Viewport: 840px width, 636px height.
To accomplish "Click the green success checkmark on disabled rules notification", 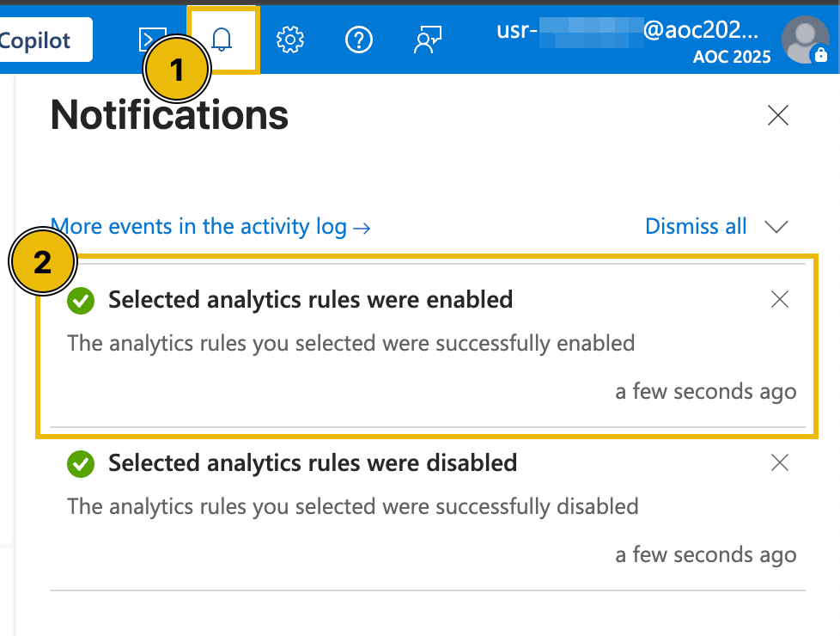I will [80, 464].
